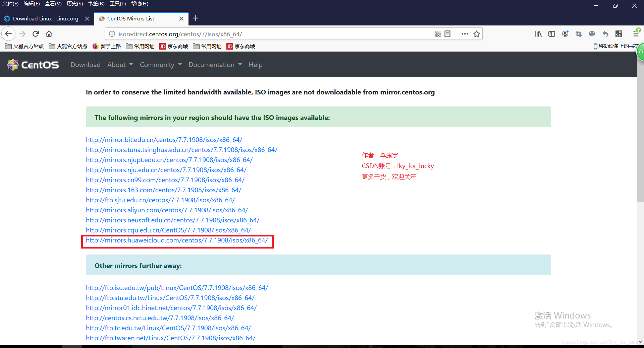Open the mirrors.tuna.tsinghua.edu.cn link
Screen dimensions: 644x348
tap(181, 150)
